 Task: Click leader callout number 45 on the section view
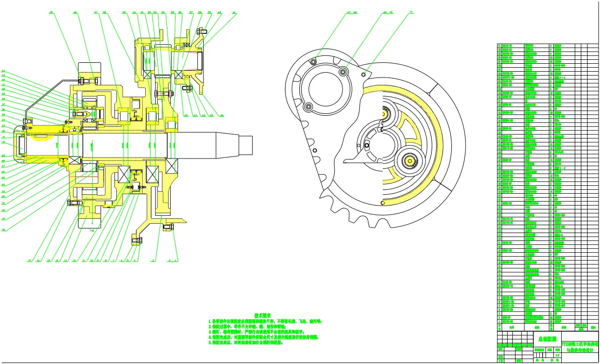(x=51, y=12)
